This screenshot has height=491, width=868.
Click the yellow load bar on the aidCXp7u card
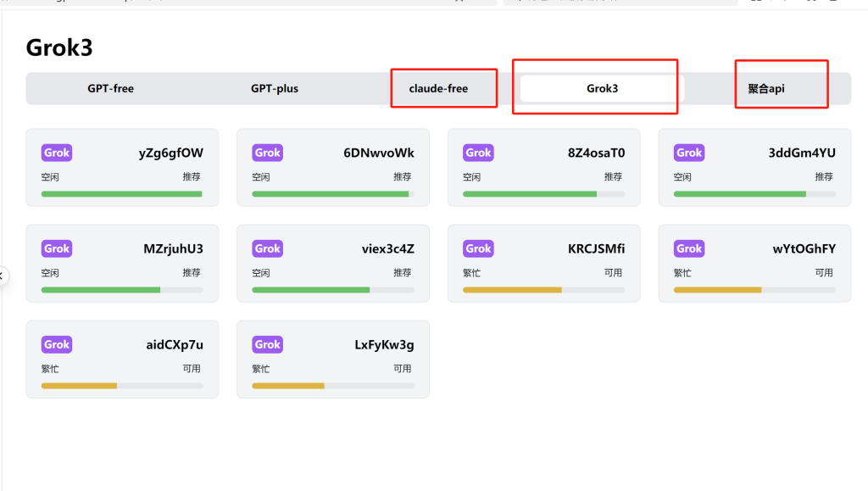[x=122, y=386]
